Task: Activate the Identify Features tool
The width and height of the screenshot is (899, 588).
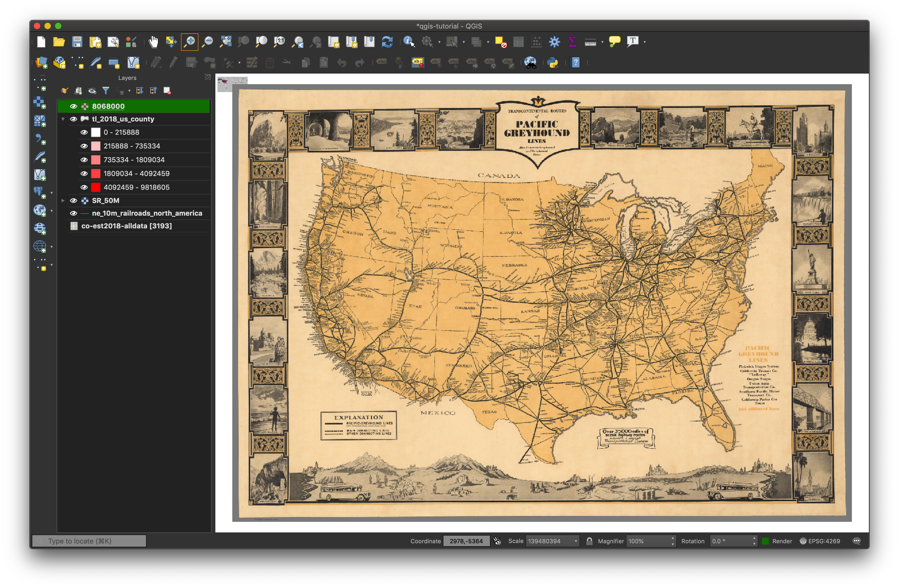Action: [410, 42]
